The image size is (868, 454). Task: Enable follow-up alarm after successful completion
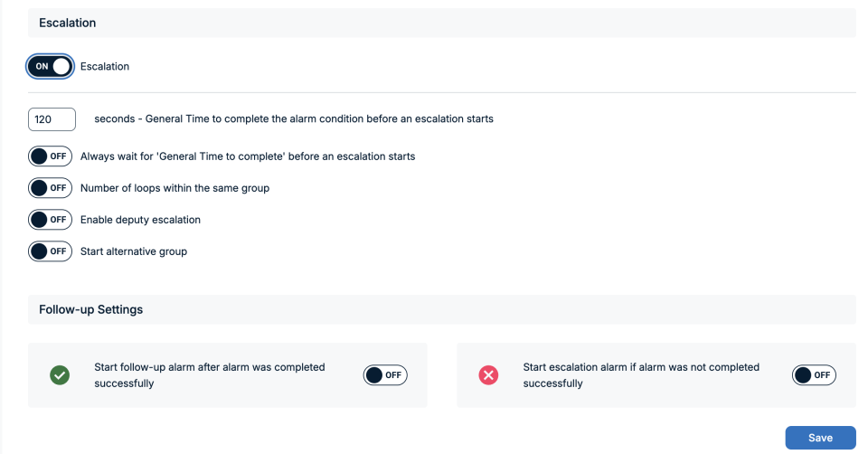click(385, 375)
